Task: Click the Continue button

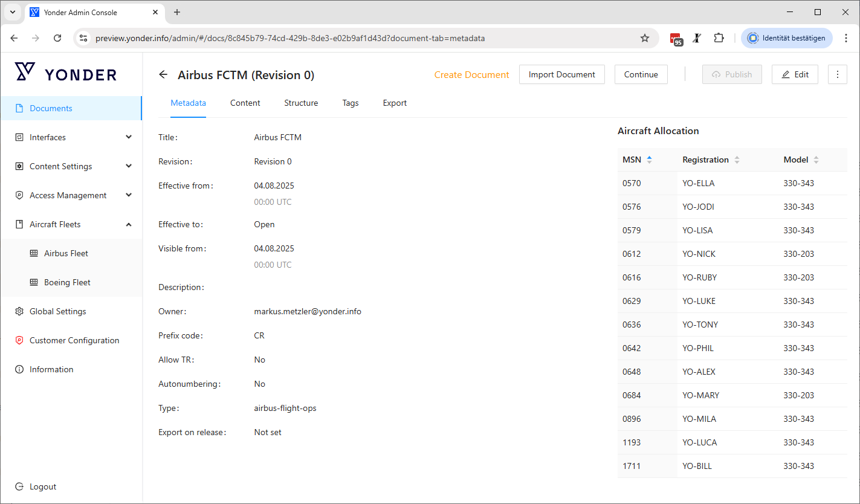Action: coord(641,74)
